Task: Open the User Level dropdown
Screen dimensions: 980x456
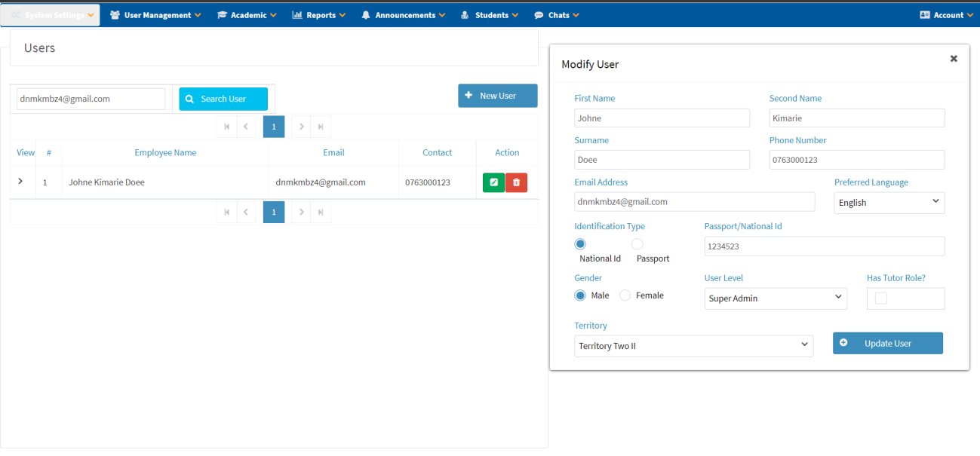Action: pos(775,298)
